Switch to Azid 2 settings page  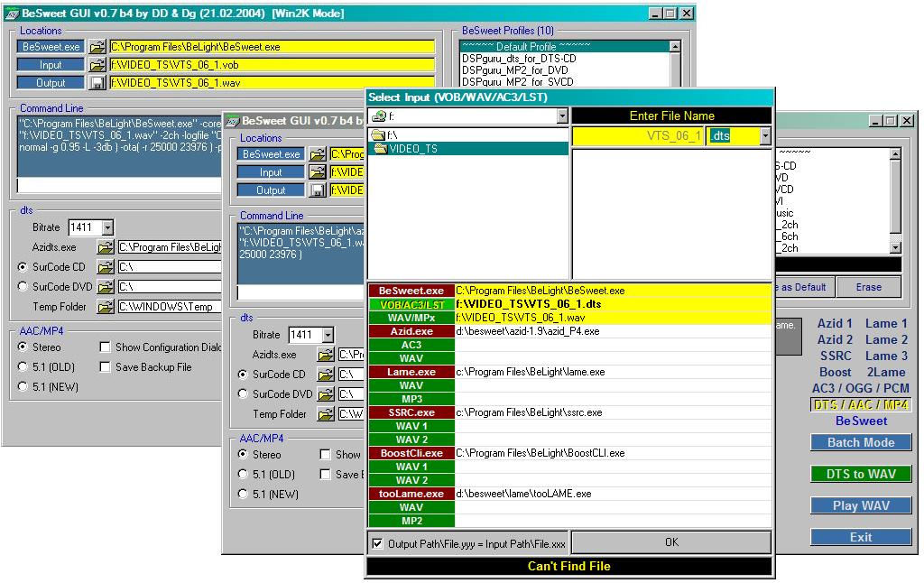[x=835, y=339]
